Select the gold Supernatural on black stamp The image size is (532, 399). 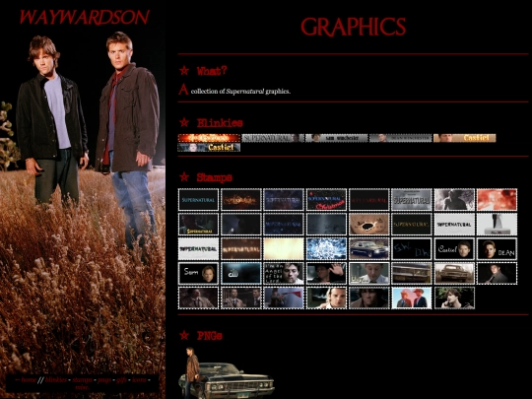coord(412,225)
